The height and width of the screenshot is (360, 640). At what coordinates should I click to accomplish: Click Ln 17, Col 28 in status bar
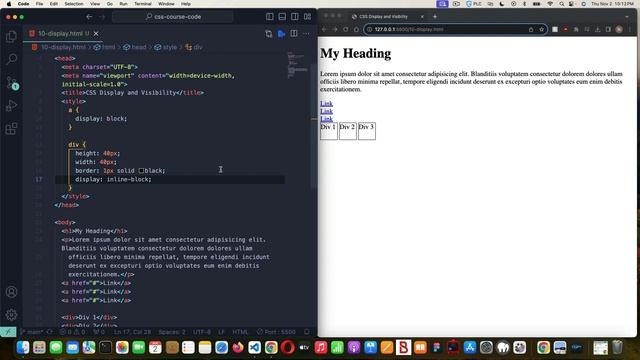pyautogui.click(x=132, y=332)
